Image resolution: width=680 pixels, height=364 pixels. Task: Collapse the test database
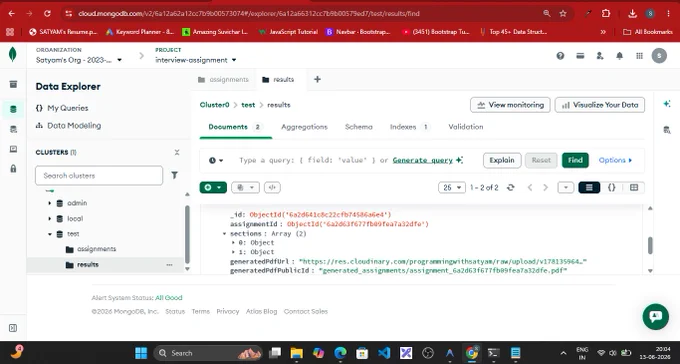49,234
